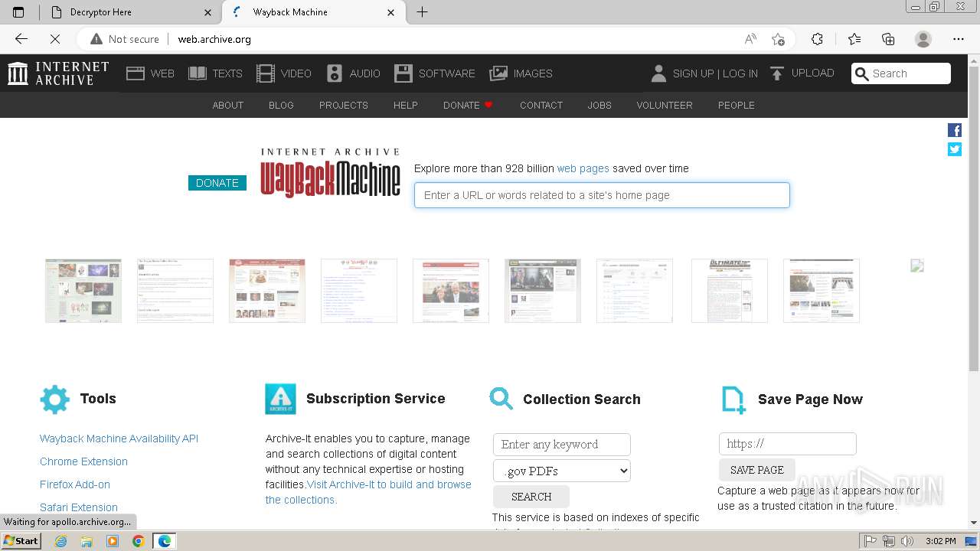
Task: Toggle Read aloud icon in address bar
Action: point(750,39)
